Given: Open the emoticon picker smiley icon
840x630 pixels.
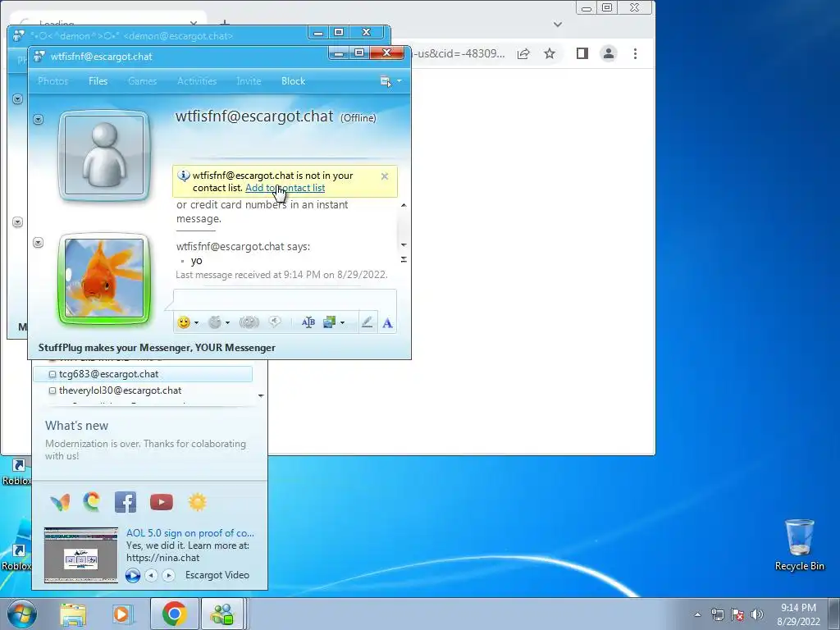Looking at the screenshot, I should pyautogui.click(x=184, y=322).
